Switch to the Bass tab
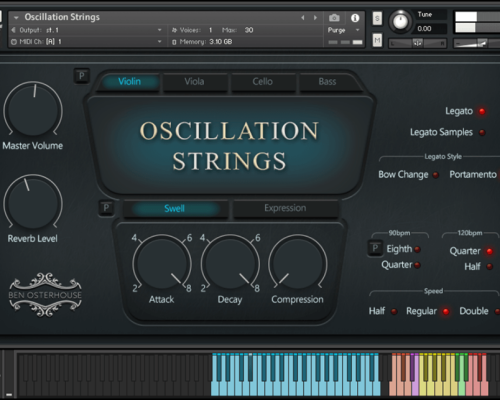The height and width of the screenshot is (400, 500). click(x=327, y=82)
